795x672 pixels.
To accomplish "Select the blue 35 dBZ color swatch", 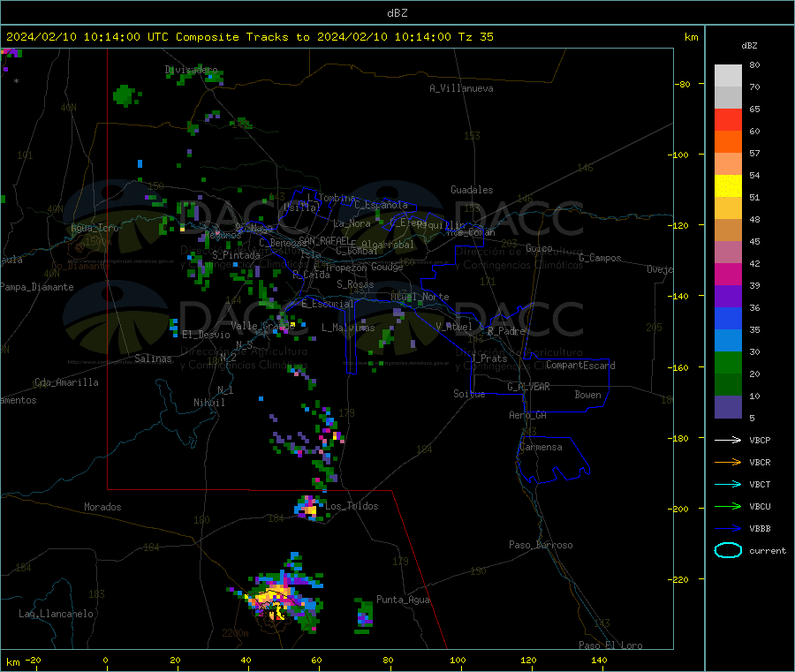I will (728, 318).
